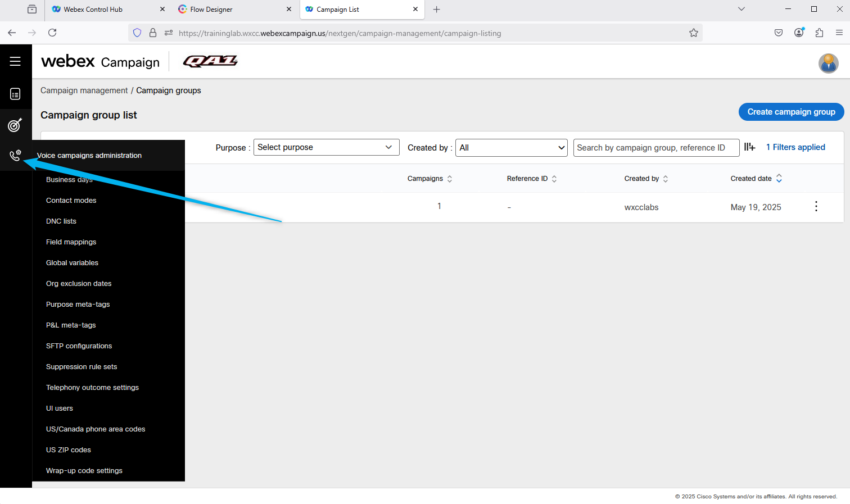Click the 1 Filters applied link
Screen dimensions: 850x504
click(795, 147)
